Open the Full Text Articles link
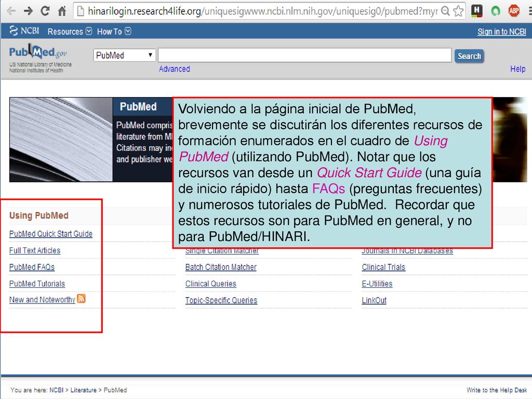532x399 pixels. [35, 250]
